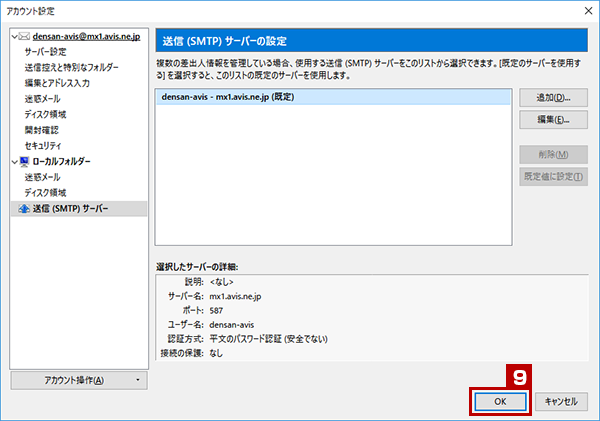Click the envelope icon beside densan-avis@mx1.avis.ne.jp
The height and width of the screenshot is (421, 600).
(24, 36)
